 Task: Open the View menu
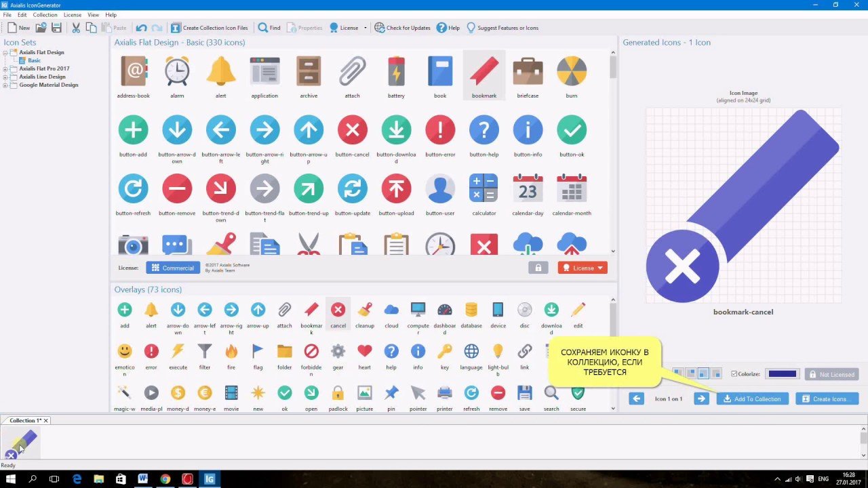click(x=93, y=14)
